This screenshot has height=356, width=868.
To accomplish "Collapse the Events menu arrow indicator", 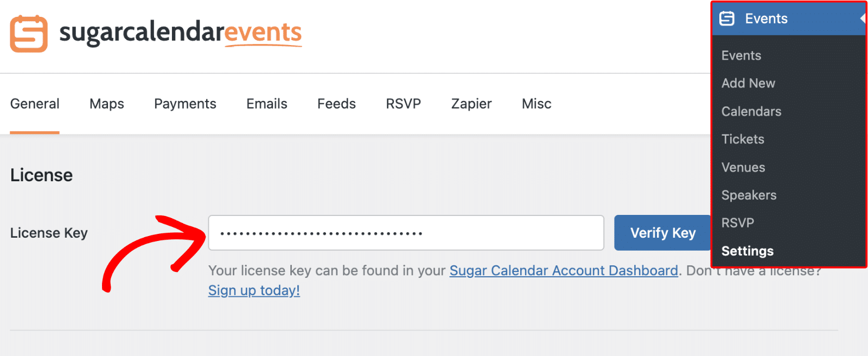I will [862, 18].
